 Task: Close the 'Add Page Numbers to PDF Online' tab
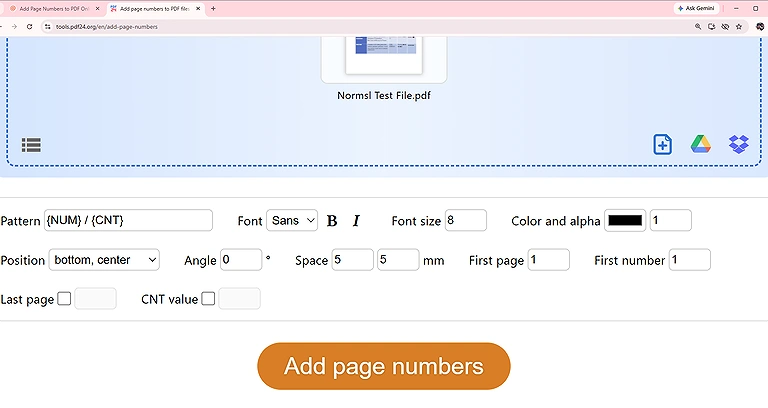coord(97,8)
